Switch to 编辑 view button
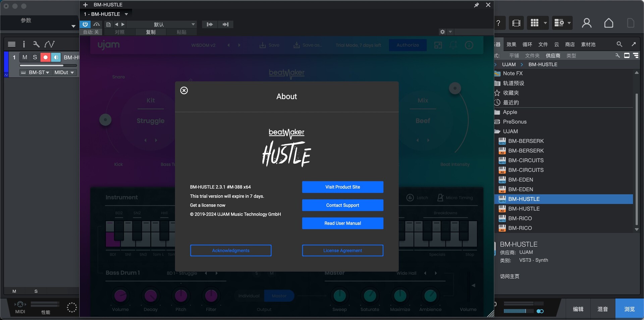644x320 pixels. [578, 309]
